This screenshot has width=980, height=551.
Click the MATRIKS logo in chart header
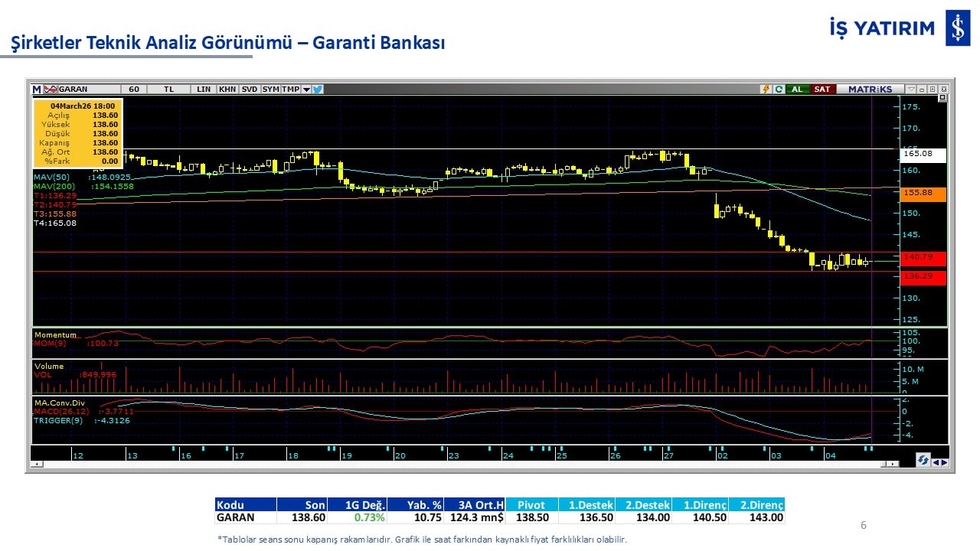coord(871,89)
